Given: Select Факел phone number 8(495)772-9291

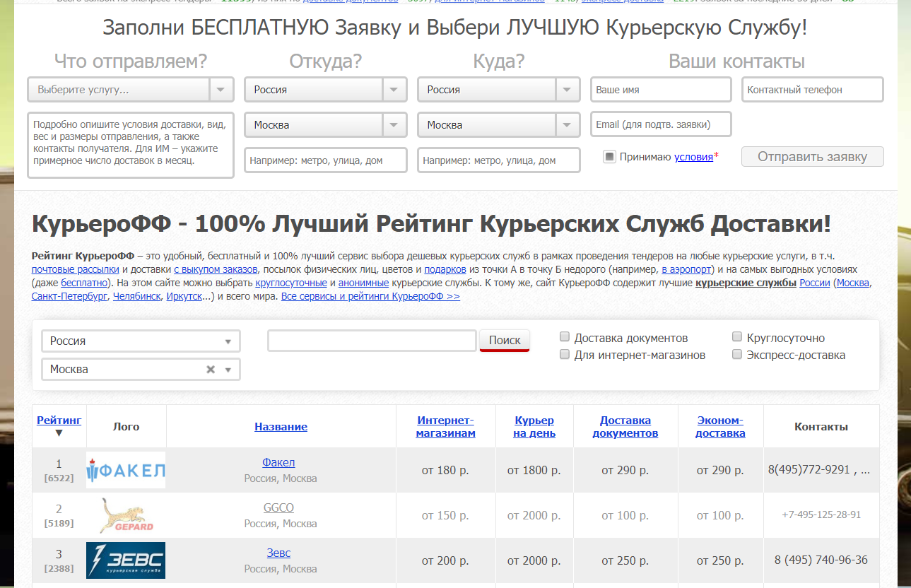Looking at the screenshot, I should [x=809, y=469].
